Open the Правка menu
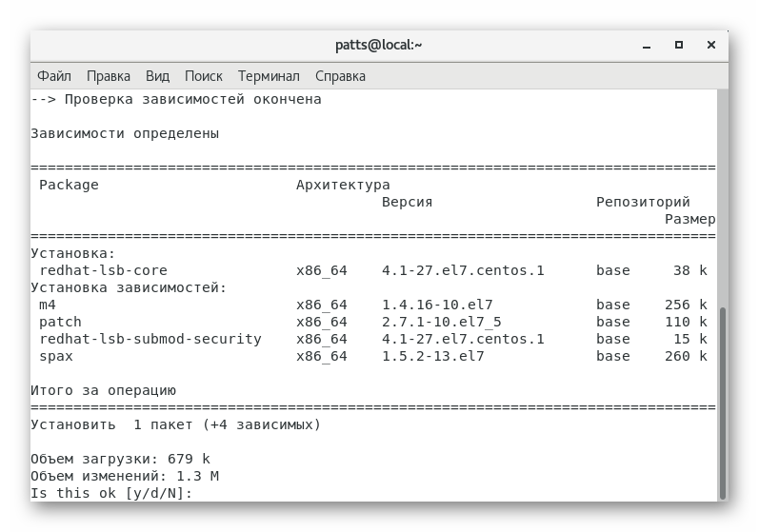This screenshot has height=532, width=759. point(109,76)
